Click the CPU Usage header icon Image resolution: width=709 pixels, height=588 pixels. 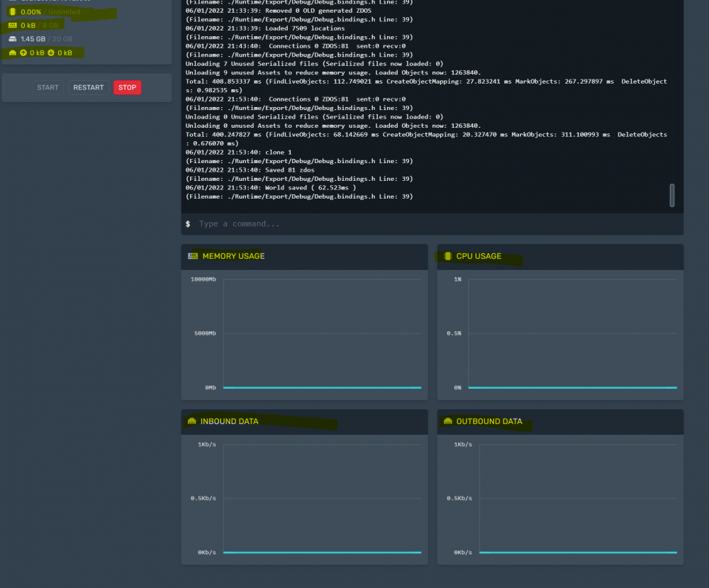point(447,256)
